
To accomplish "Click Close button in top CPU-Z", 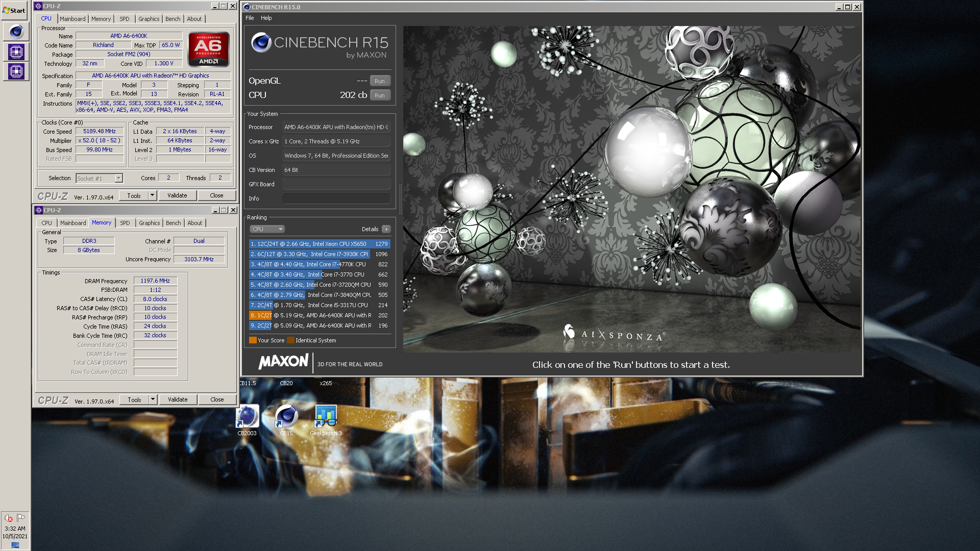I will 217,195.
